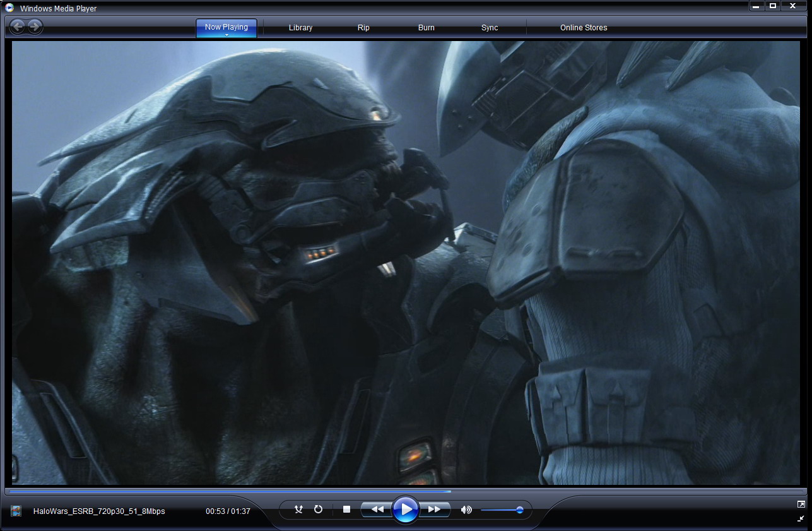Click the Next/fast forward button
Viewport: 812px width, 531px height.
tap(435, 510)
